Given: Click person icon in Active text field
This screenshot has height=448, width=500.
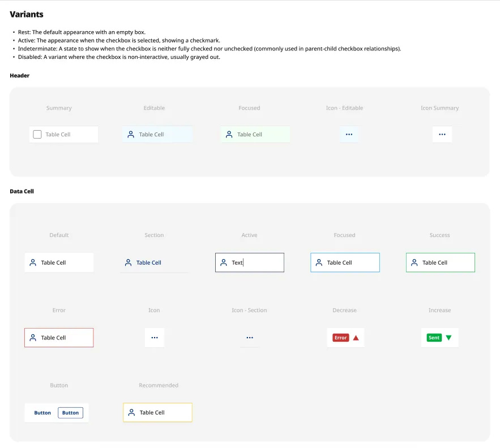Looking at the screenshot, I should pyautogui.click(x=224, y=262).
